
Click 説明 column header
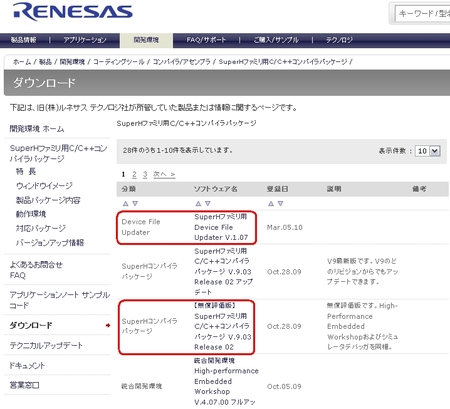[x=334, y=189]
